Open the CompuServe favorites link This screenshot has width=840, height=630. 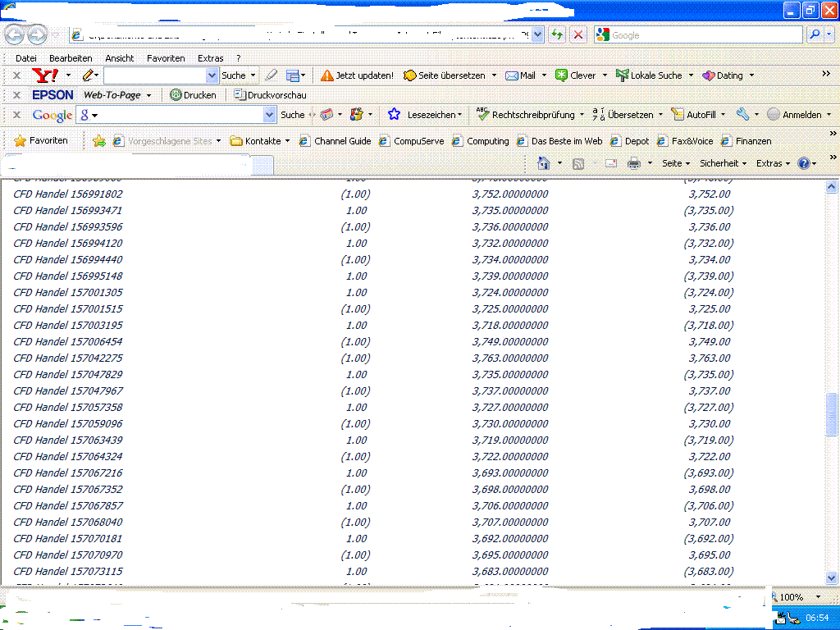(412, 141)
